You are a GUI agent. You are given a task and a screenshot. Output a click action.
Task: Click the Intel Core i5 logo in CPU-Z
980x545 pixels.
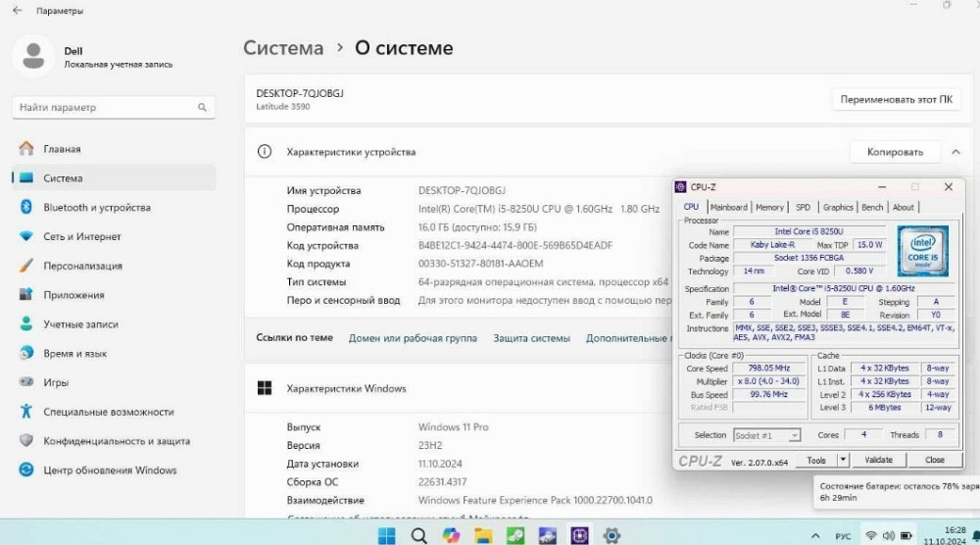922,251
